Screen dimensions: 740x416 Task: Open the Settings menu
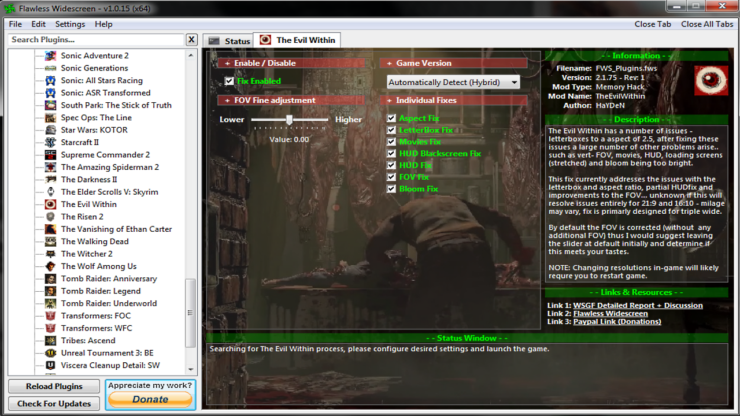click(70, 24)
